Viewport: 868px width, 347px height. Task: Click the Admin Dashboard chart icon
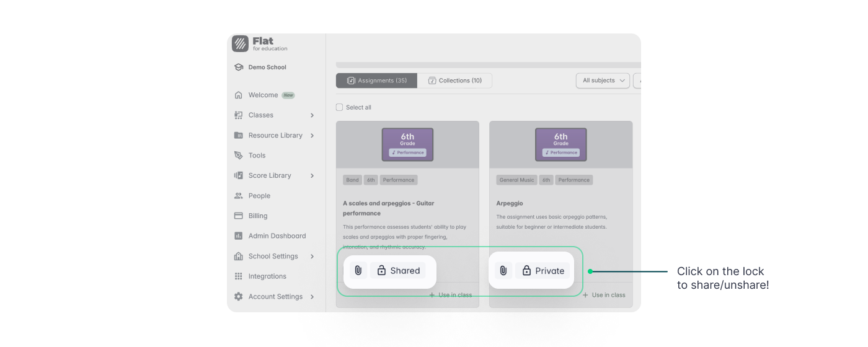pyautogui.click(x=239, y=236)
